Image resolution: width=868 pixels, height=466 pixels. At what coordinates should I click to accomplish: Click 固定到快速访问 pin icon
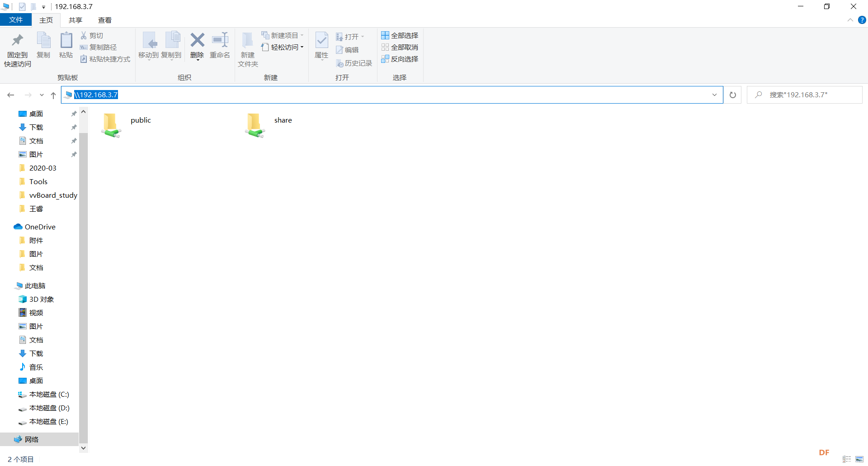(17, 41)
